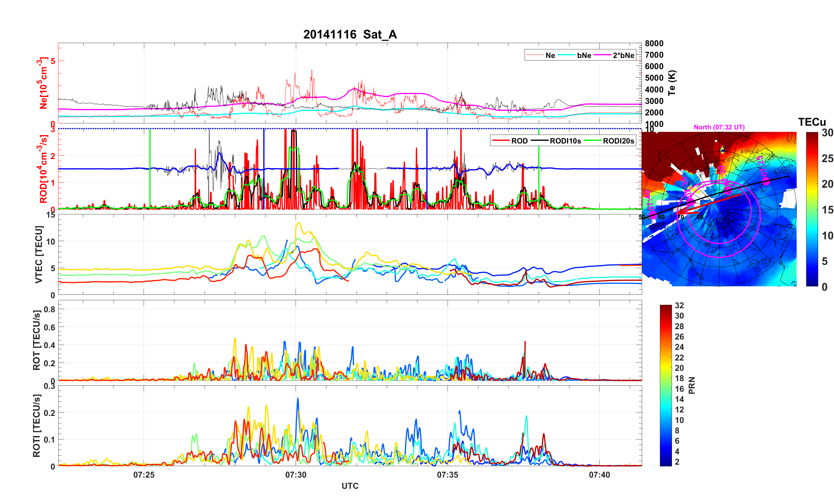This screenshot has width=834, height=504.
Task: Click the red Ne legend line sample
Action: (x=535, y=55)
